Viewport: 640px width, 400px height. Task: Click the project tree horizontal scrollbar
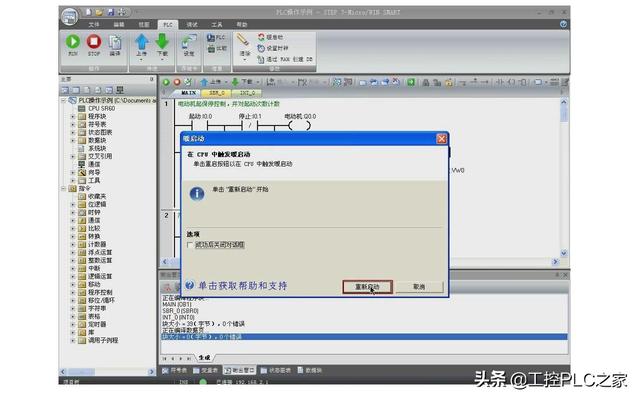(x=107, y=372)
